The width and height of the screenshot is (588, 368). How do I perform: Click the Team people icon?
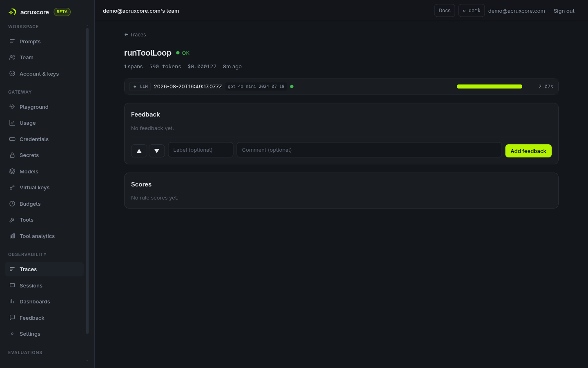click(x=12, y=58)
